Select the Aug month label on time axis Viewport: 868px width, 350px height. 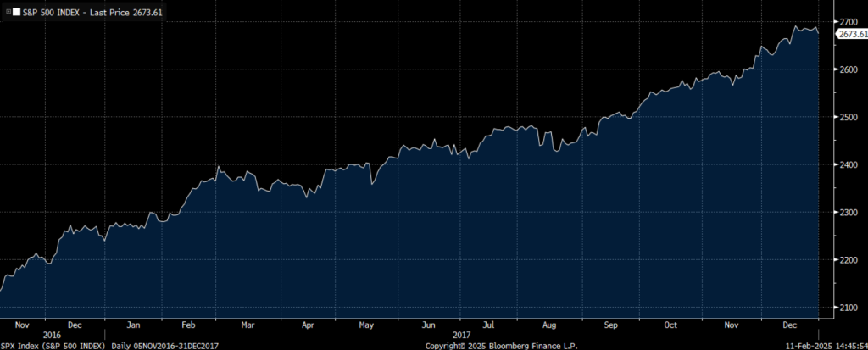[x=548, y=325]
